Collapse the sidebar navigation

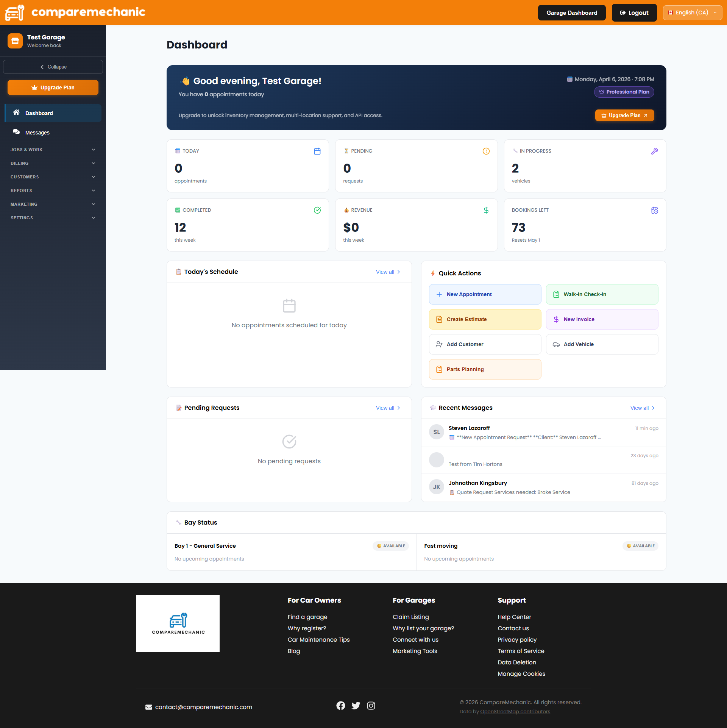click(53, 67)
